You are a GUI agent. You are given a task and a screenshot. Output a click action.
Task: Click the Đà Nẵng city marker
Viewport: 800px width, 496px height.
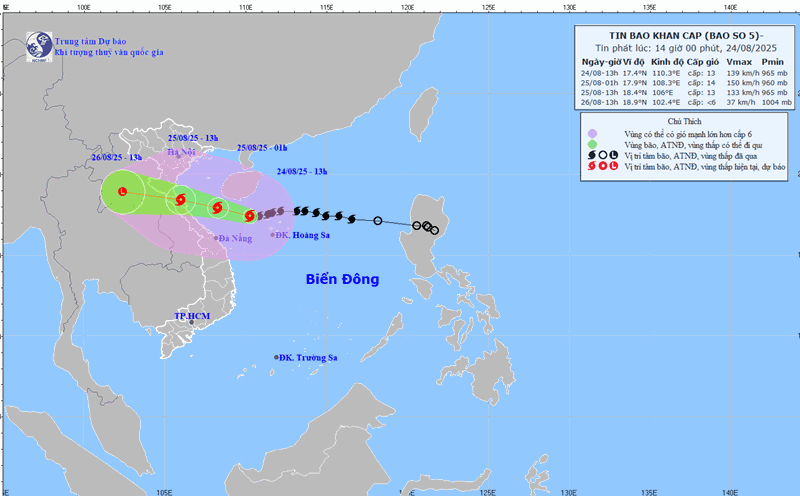215,238
